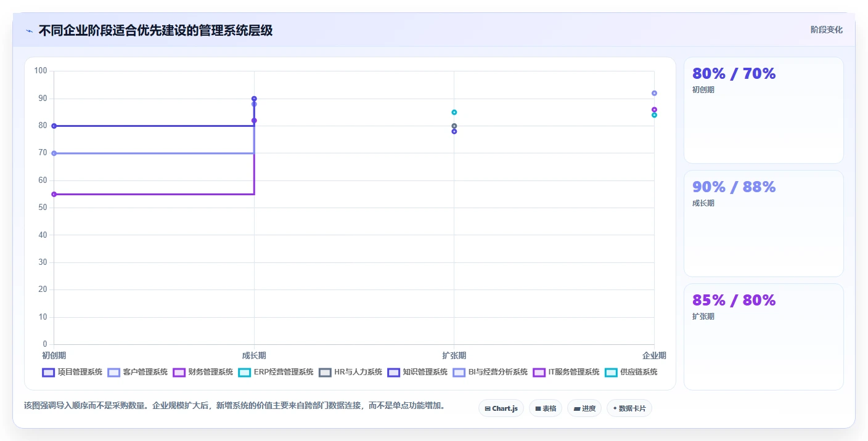This screenshot has height=441, width=868.
Task: Select the 85% / 80% 扩张期 card
Action: [x=764, y=337]
